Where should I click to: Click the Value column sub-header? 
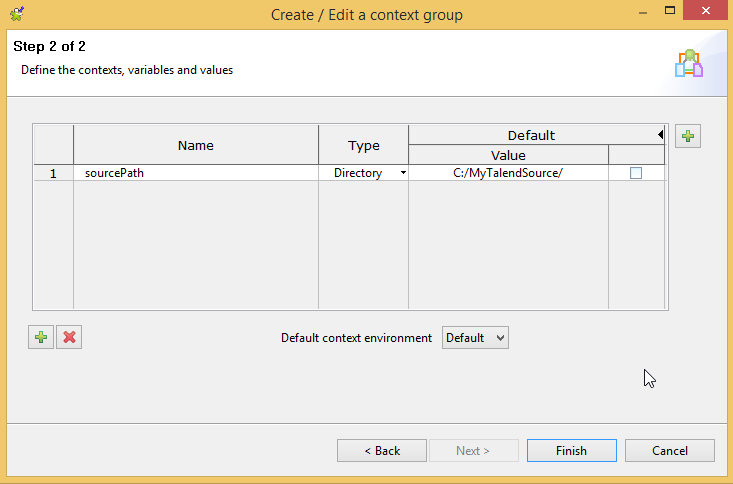pyautogui.click(x=508, y=155)
